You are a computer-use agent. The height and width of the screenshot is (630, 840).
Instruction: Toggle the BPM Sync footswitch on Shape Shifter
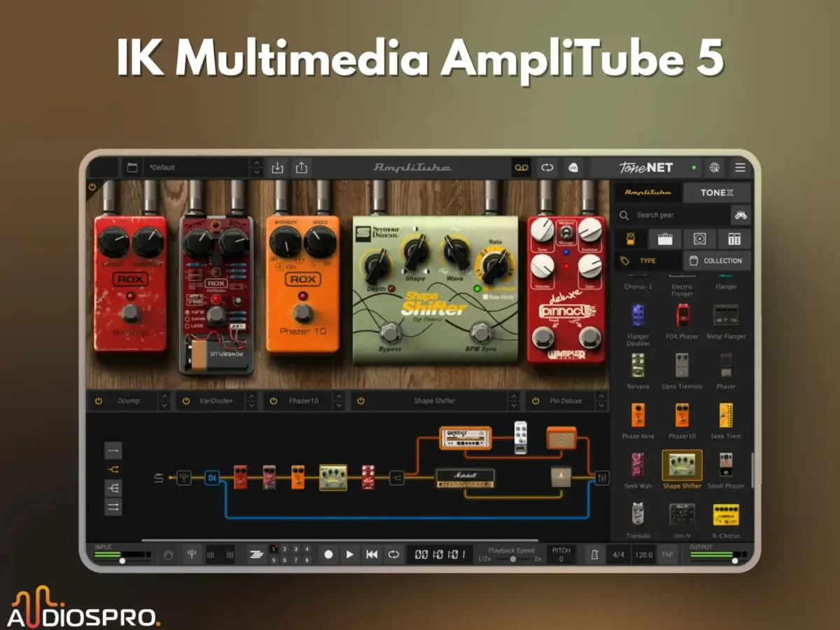tap(479, 331)
